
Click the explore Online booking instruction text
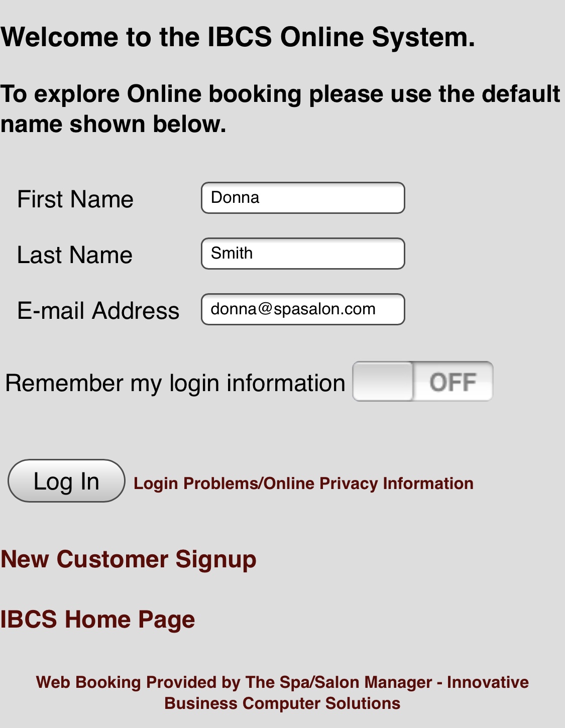280,108
